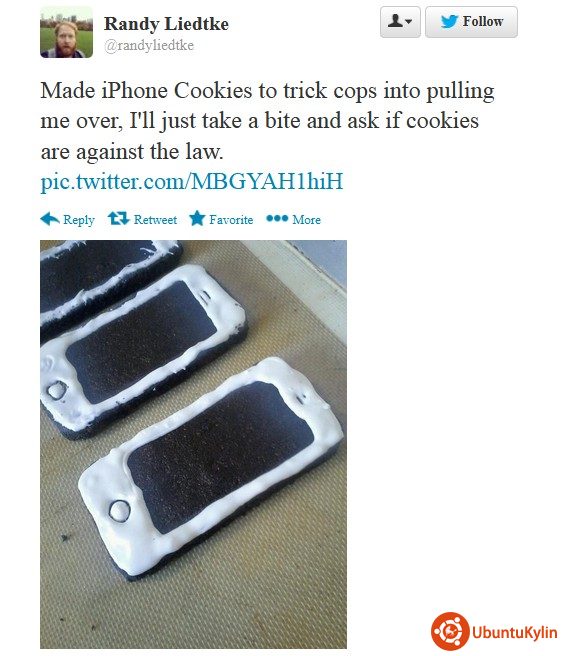Click the Twitter bird icon in Follow
Viewport: 565px width, 656px height.
point(449,21)
